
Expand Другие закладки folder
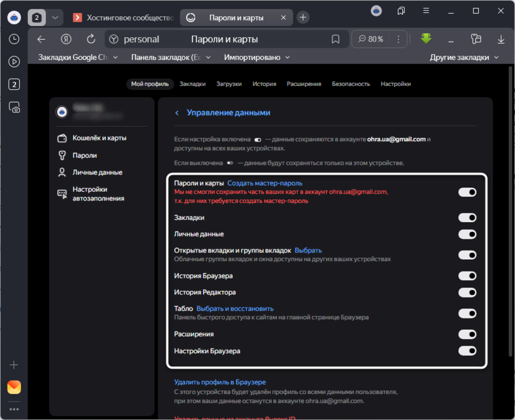pos(464,58)
